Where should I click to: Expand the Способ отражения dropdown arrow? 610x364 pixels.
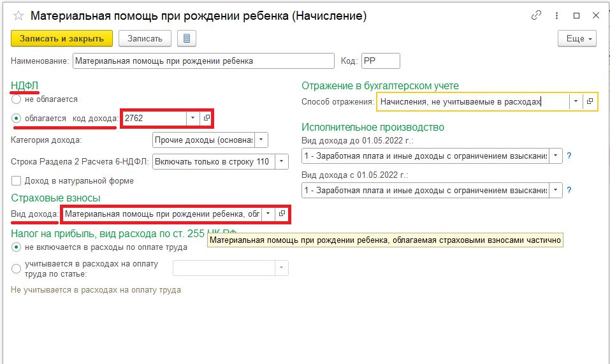pos(576,101)
